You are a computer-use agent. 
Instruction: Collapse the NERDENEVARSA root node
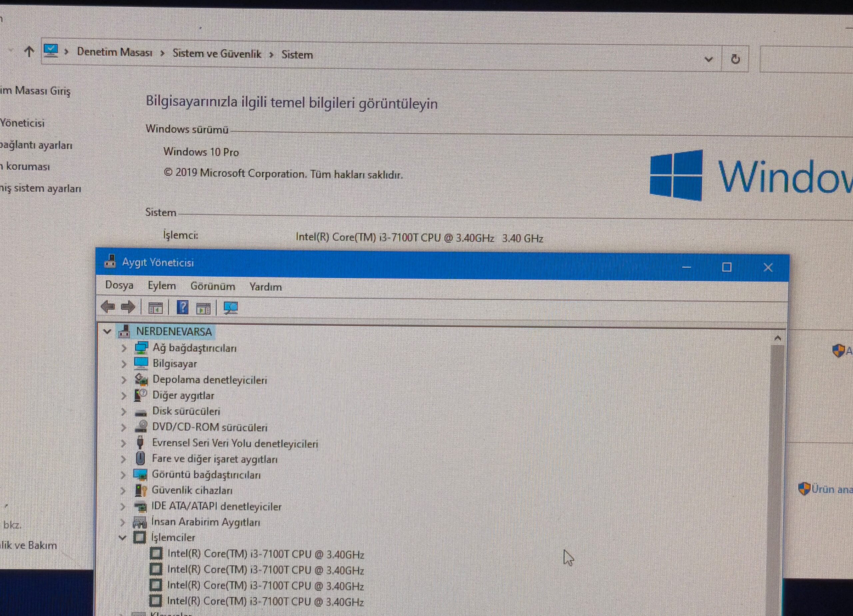107,331
